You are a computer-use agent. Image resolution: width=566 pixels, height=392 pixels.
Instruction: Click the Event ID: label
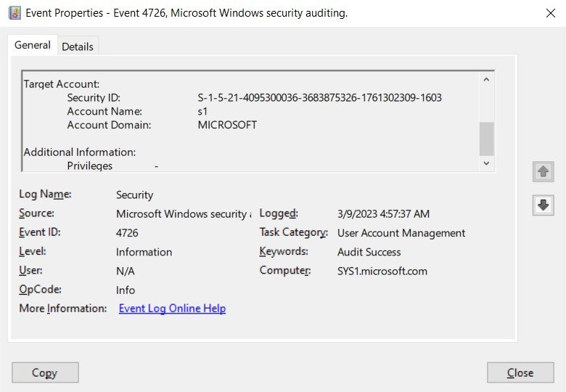pos(40,232)
